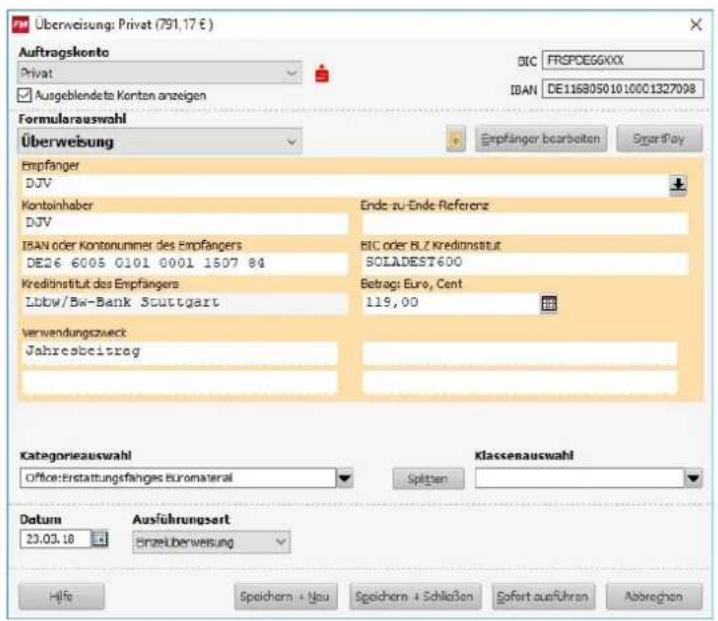Click Speichern + Schließen button
718x621 pixels.
[415, 596]
